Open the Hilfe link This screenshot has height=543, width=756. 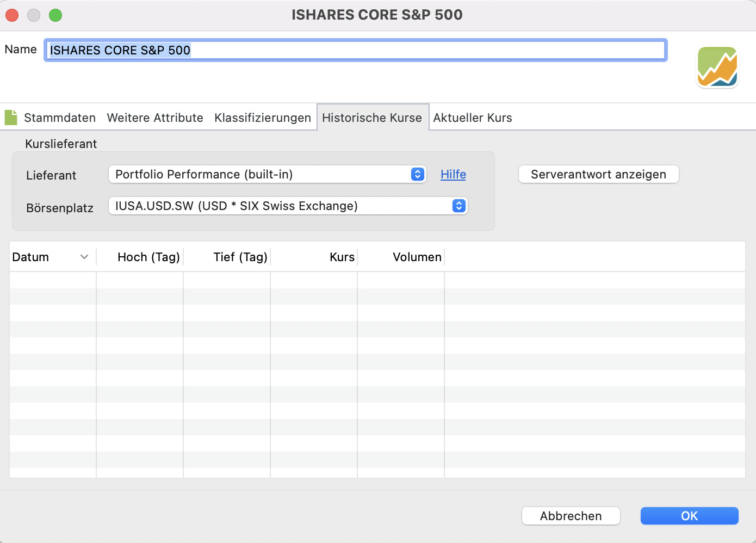[453, 174]
